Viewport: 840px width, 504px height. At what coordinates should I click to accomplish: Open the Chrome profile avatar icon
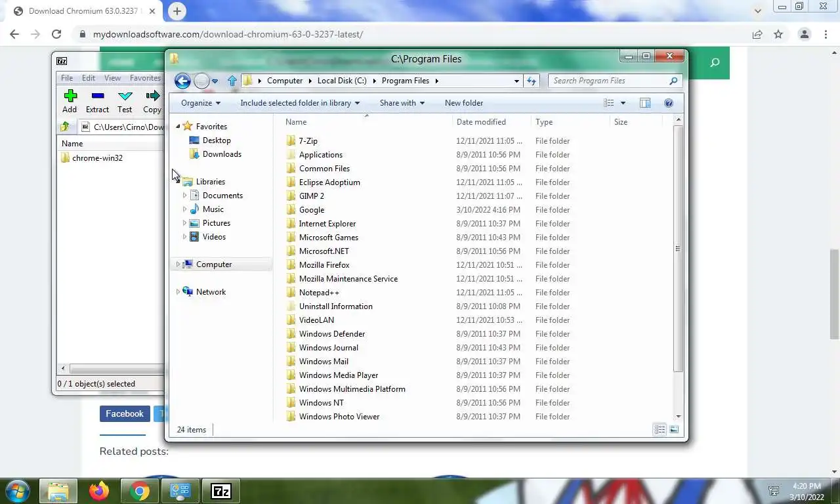(804, 34)
